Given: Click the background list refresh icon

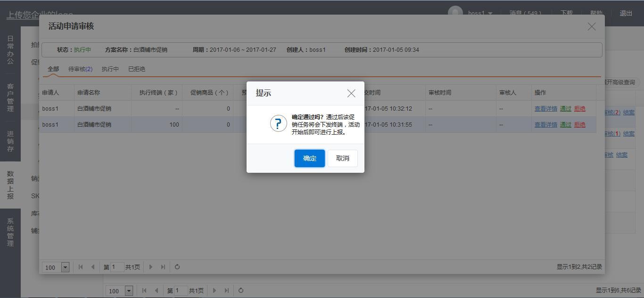Looking at the screenshot, I should click(241, 290).
